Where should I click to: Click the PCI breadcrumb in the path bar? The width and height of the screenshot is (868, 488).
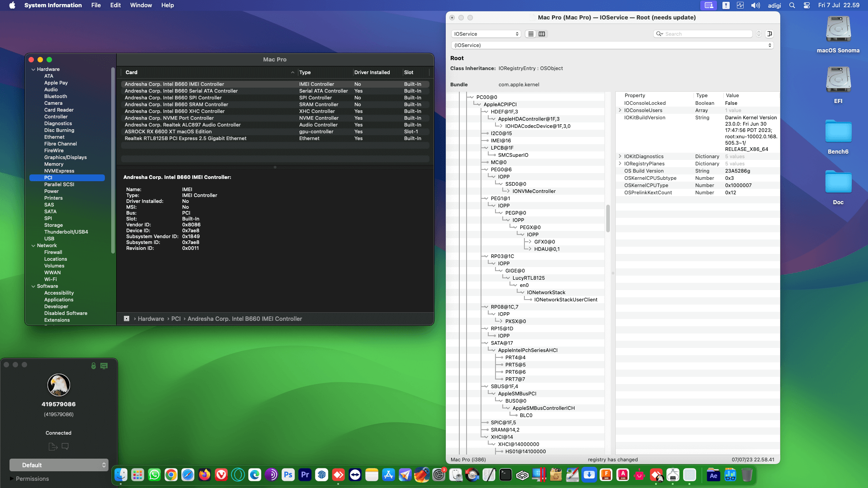pos(176,319)
